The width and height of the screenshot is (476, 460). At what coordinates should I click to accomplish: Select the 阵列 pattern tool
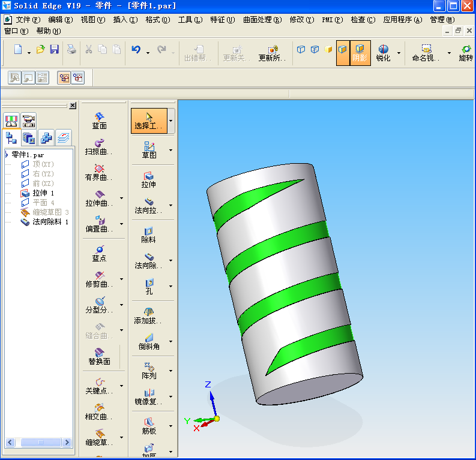click(x=149, y=371)
